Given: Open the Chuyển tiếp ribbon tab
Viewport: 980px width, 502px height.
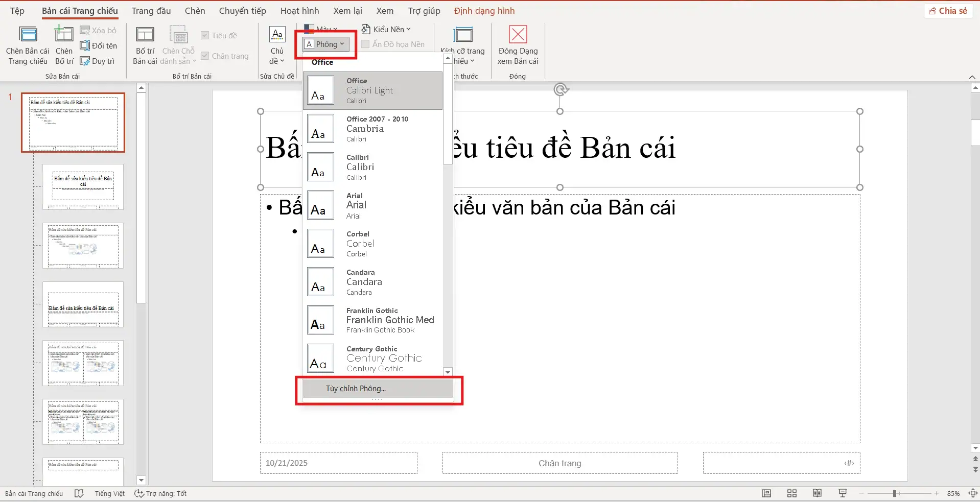Looking at the screenshot, I should pyautogui.click(x=242, y=10).
